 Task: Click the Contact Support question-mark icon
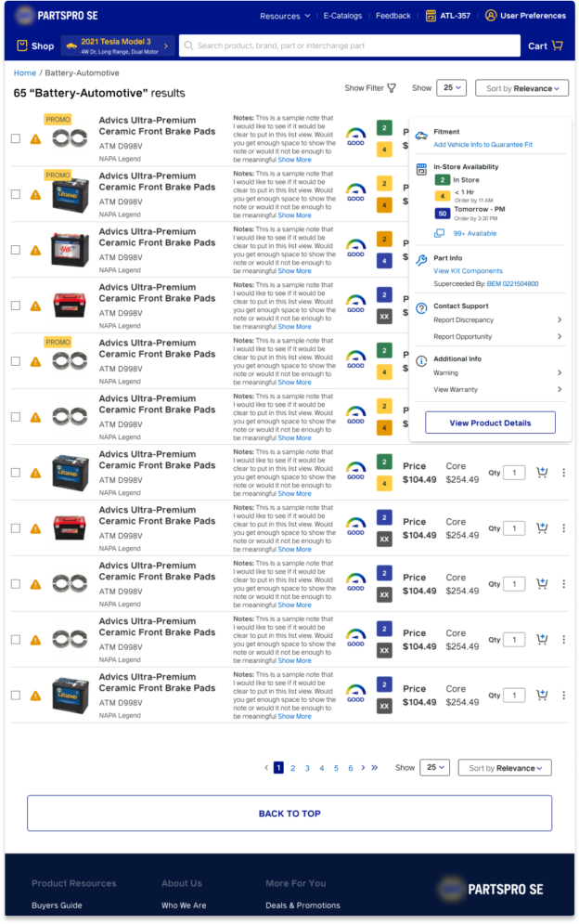421,308
